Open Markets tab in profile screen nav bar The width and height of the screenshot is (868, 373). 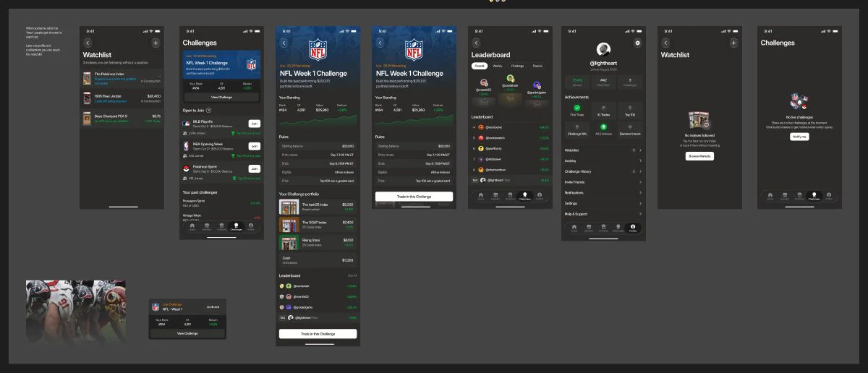tap(589, 228)
